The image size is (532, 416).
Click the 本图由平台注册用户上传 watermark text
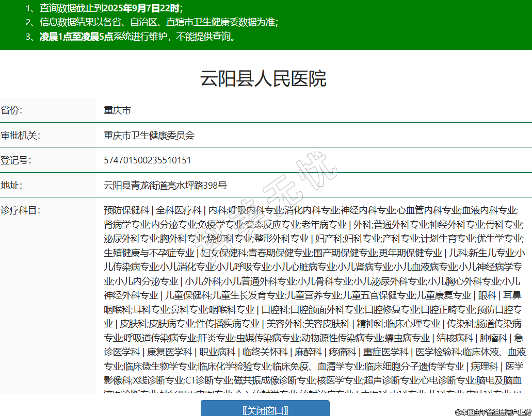[493, 411]
